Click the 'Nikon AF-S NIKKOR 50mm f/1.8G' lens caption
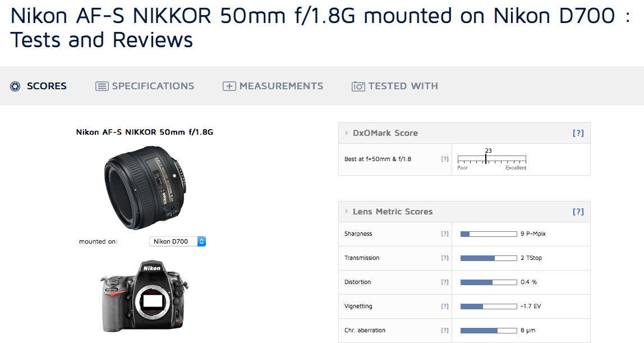This screenshot has height=343, width=644. click(x=145, y=132)
